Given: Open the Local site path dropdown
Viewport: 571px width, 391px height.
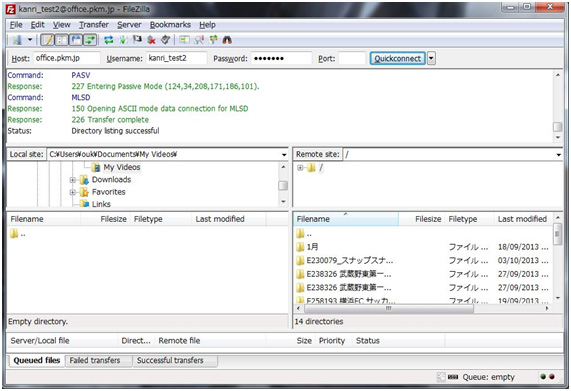Looking at the screenshot, I should tap(284, 154).
